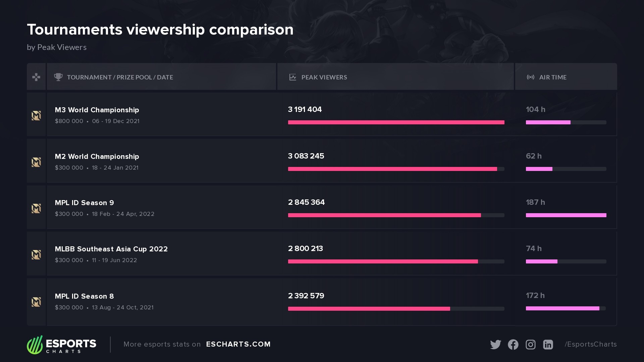Select the Air Time column header

click(x=552, y=77)
